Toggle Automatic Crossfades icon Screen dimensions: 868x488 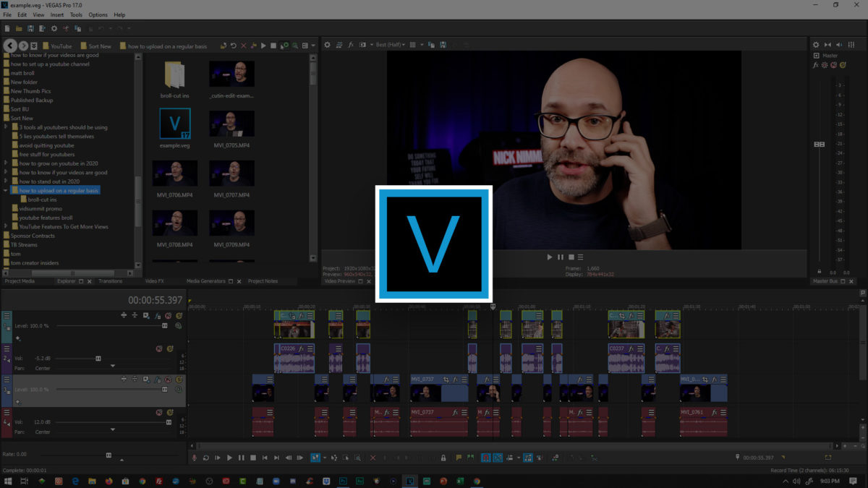[x=498, y=458]
